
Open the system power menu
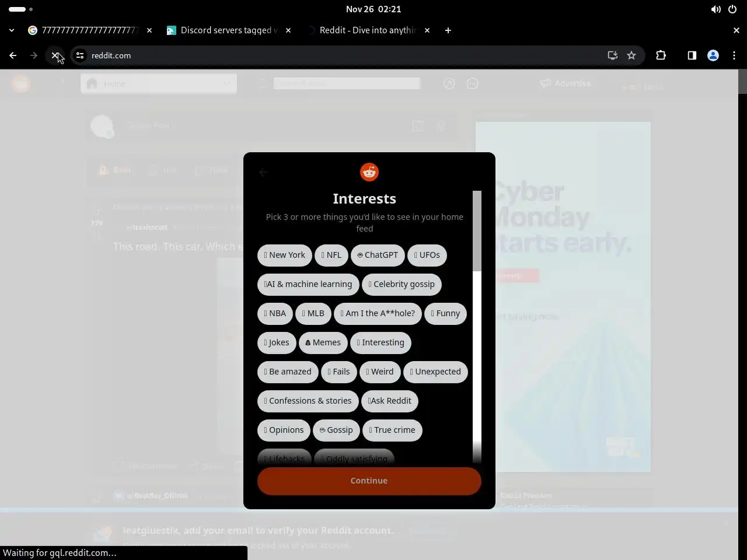tap(732, 9)
